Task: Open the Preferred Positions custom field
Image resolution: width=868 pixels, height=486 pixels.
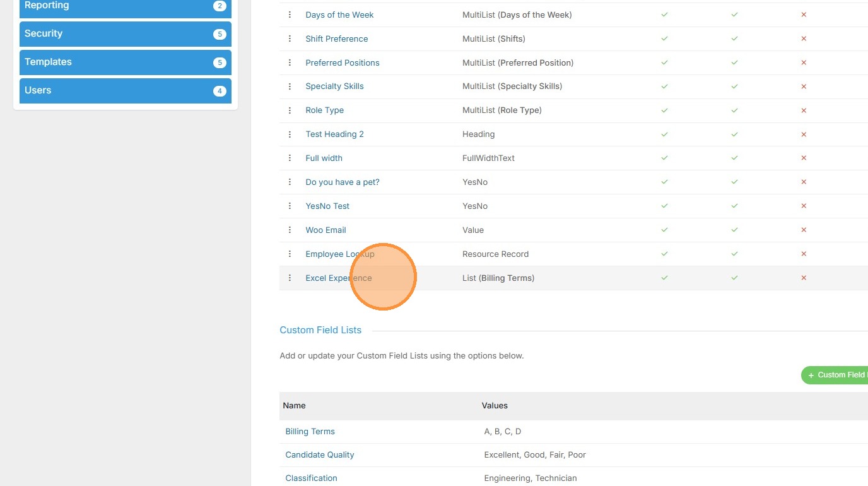Action: (343, 62)
